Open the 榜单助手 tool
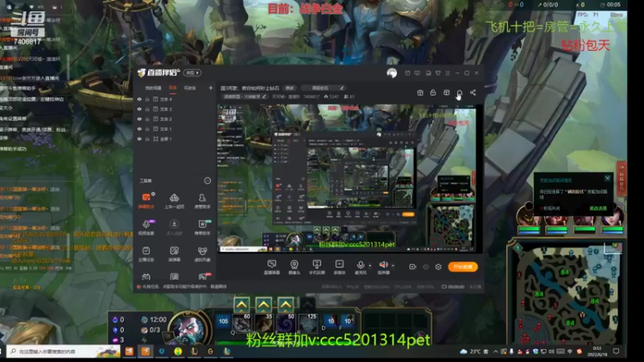The width and height of the screenshot is (644, 362). (x=202, y=227)
